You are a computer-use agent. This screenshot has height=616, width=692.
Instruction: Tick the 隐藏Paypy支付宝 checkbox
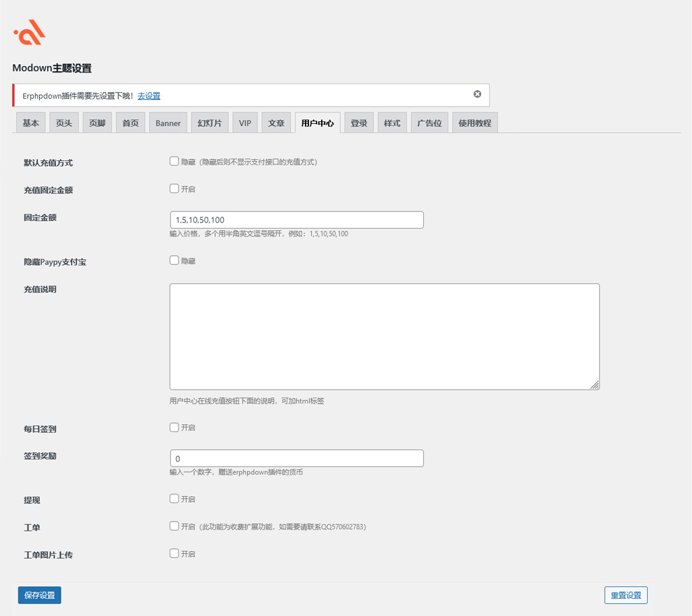174,261
